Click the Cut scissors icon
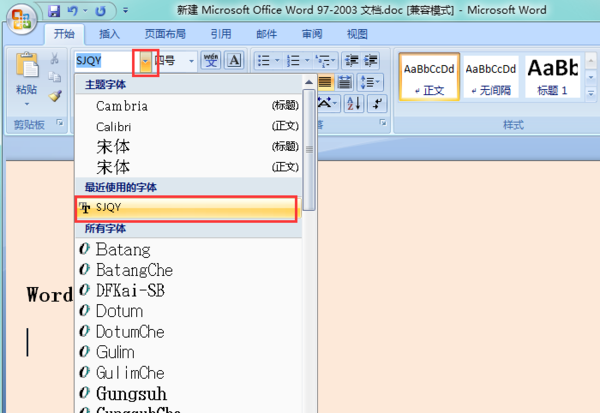600x413 pixels. (54, 59)
